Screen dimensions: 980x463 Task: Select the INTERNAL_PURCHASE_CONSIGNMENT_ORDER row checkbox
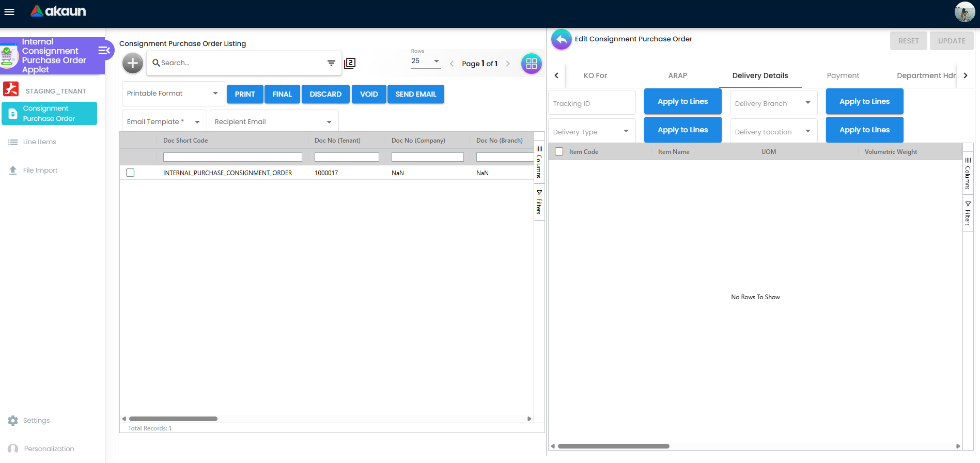tap(130, 173)
